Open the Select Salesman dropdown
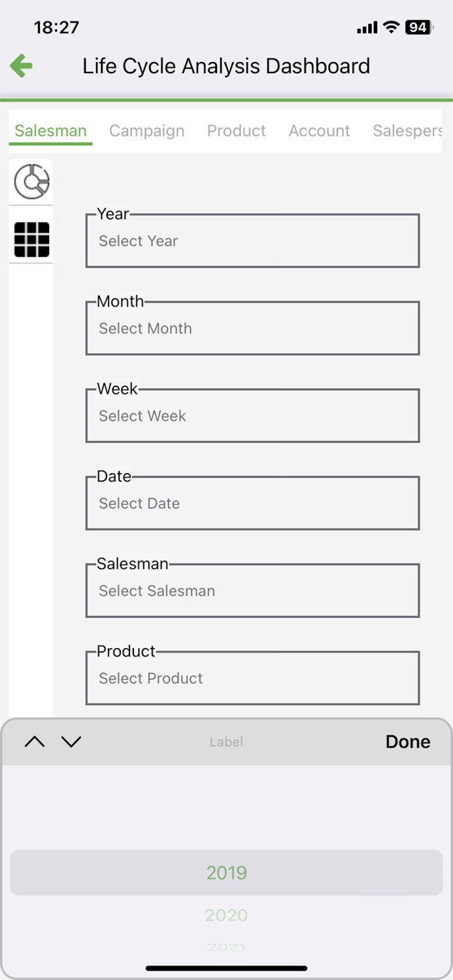The image size is (453, 980). (x=252, y=591)
